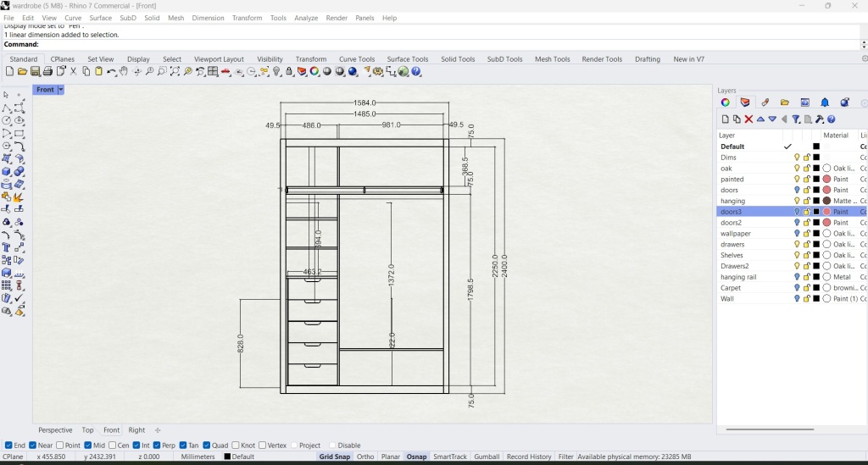This screenshot has height=465, width=868.
Task: Click the Explode tool in left sidebar
Action: click(19, 197)
